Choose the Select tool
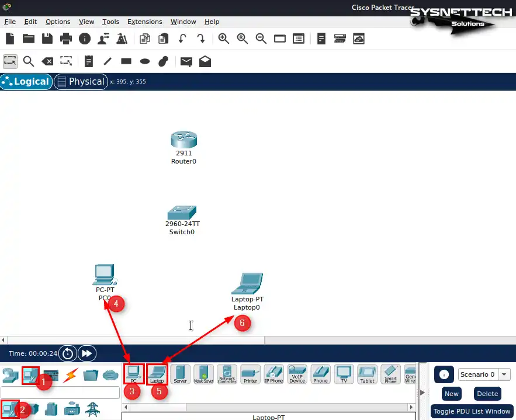516x420 pixels. (x=10, y=61)
